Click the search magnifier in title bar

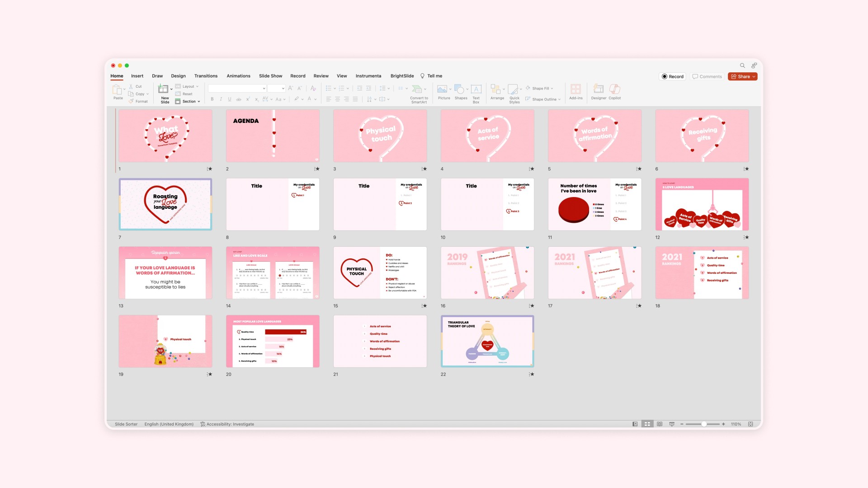point(742,66)
